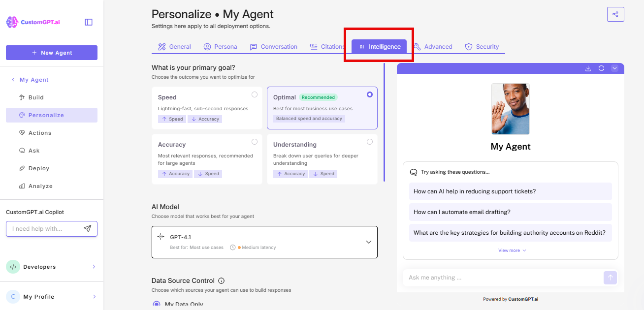
Task: Open the Deploy section from the sidebar
Action: coord(38,168)
